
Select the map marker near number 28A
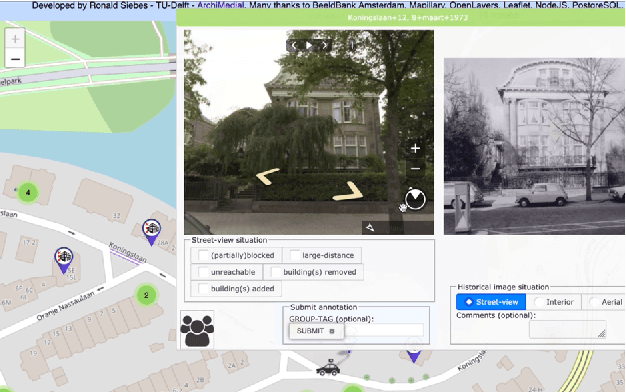point(151,232)
